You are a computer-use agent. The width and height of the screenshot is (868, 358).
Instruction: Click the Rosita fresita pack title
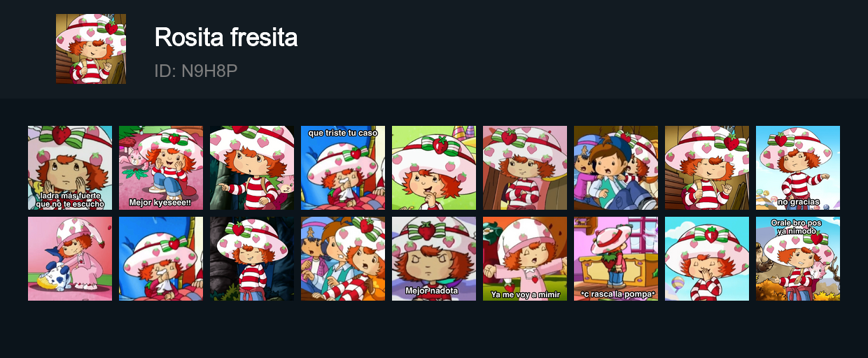[226, 37]
